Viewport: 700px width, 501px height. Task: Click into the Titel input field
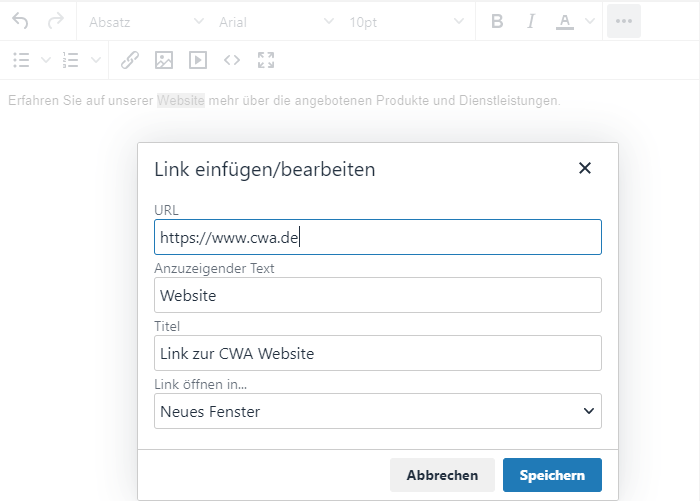377,353
